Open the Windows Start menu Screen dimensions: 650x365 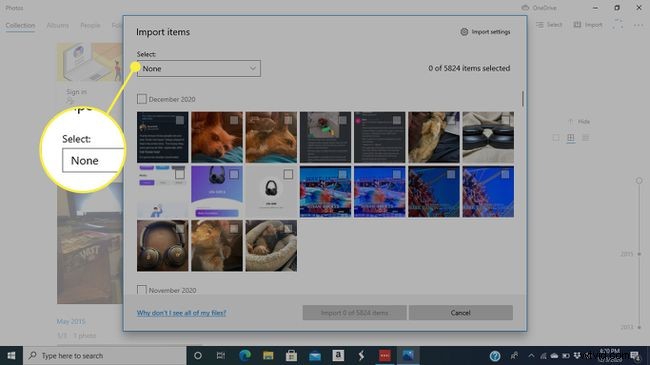[11, 355]
